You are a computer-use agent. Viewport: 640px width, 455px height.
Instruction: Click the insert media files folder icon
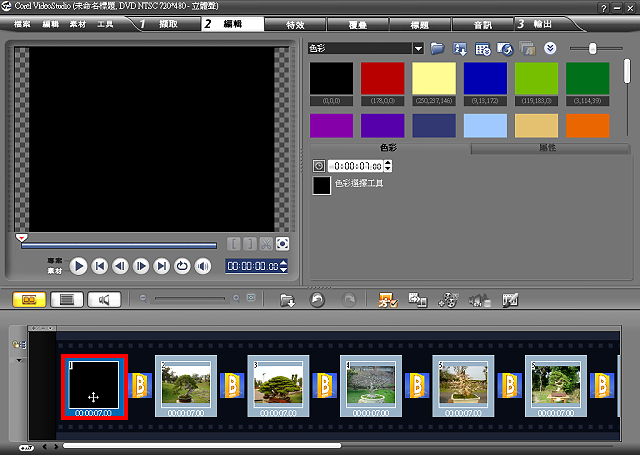[x=288, y=300]
